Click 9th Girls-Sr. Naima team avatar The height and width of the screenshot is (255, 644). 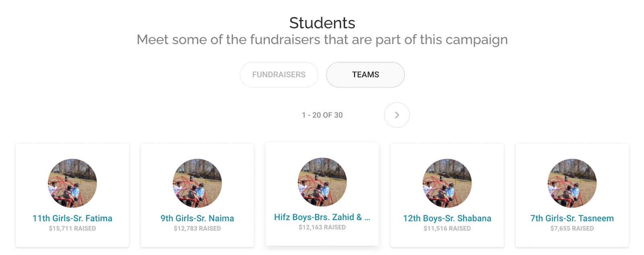197,183
